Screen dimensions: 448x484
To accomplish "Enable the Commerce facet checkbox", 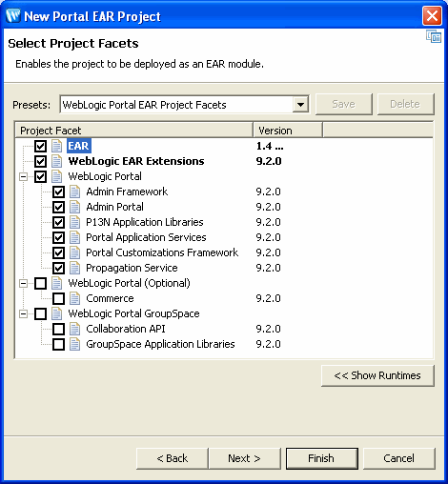I will tap(58, 298).
